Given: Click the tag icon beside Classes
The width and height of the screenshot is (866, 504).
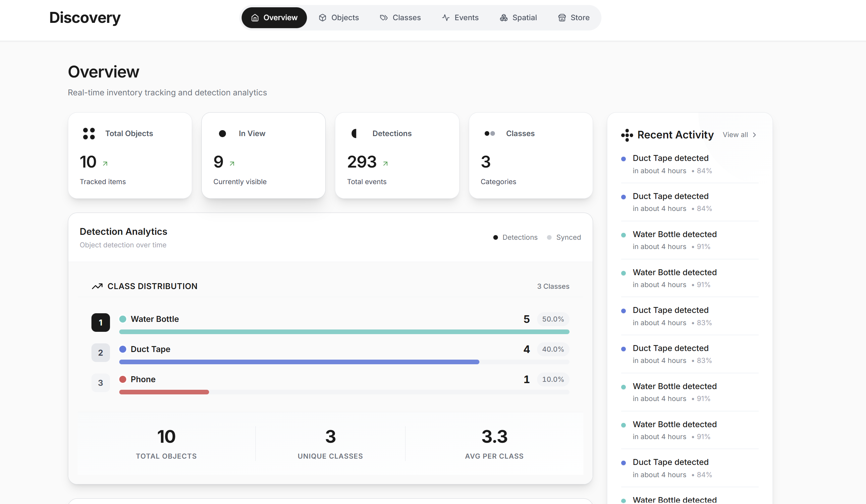Looking at the screenshot, I should click(x=384, y=18).
